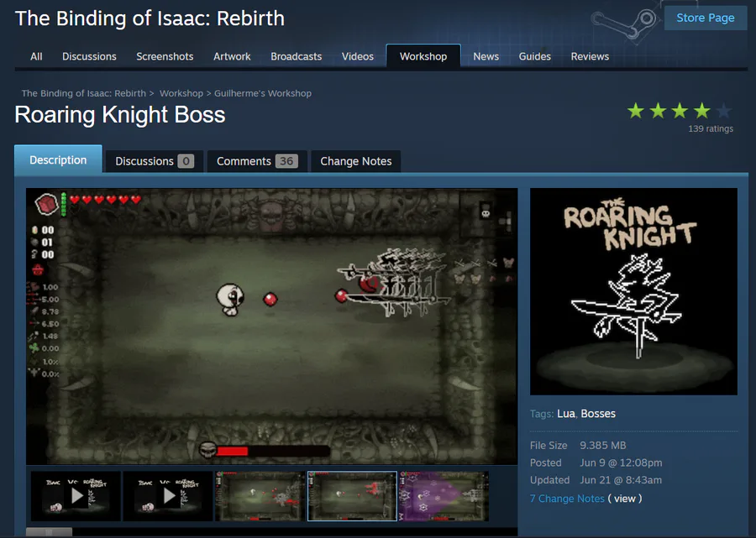Screen dimensions: 756x538
Task: Click the Roaring Knight boss sprite in screenshot
Action: pos(395,282)
